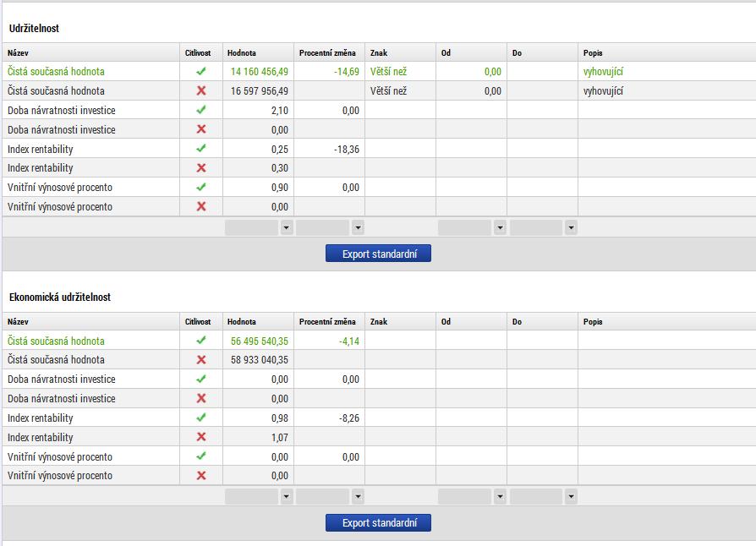Screen dimensions: 756x546
Task: Click Export standardní button under Udržitelnost table
Action: tap(379, 254)
